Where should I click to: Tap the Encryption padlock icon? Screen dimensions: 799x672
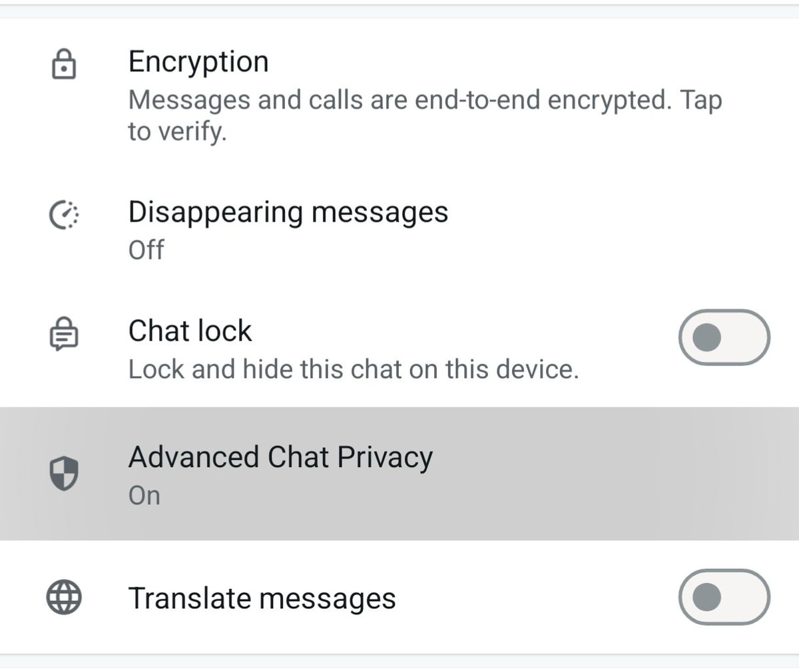[63, 65]
